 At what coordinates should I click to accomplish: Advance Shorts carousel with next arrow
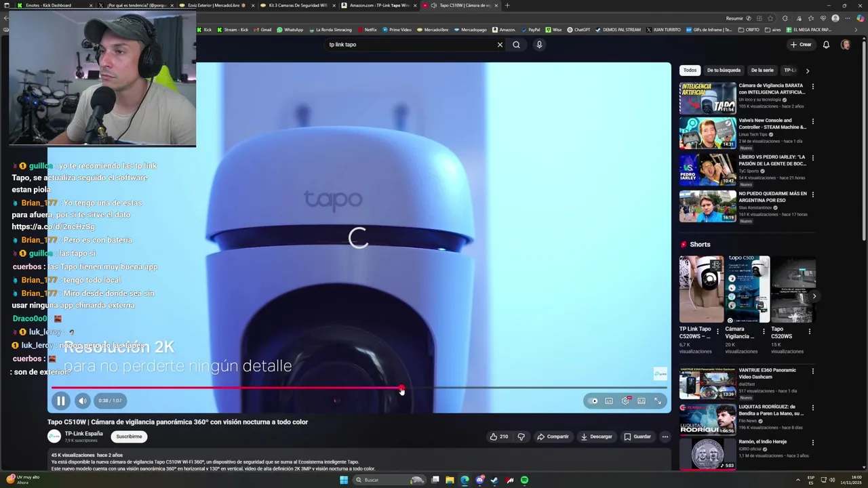coord(814,296)
